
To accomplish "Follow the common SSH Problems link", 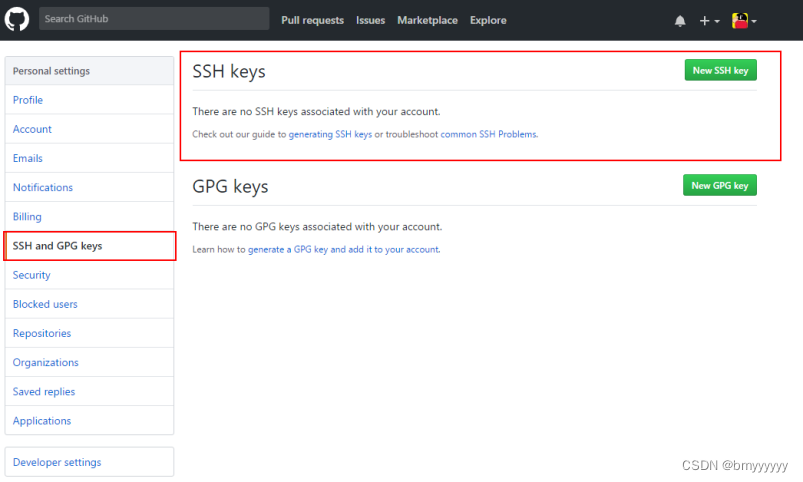I will click(x=489, y=134).
